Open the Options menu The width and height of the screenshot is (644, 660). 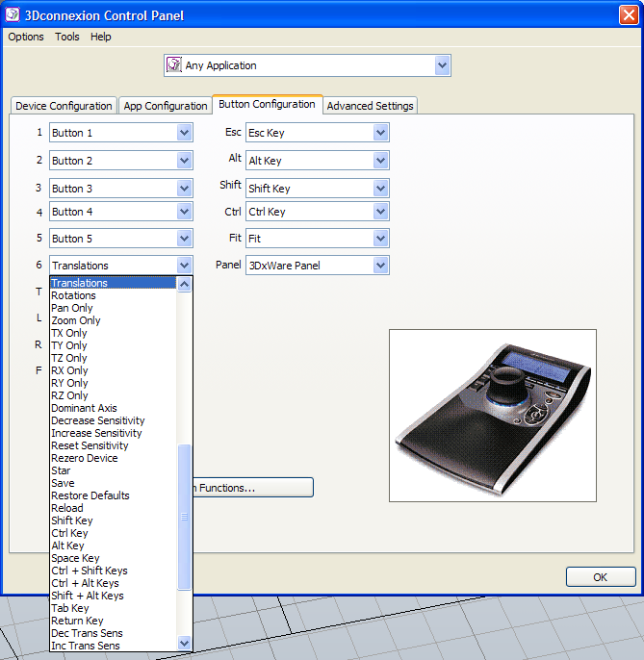tap(26, 37)
